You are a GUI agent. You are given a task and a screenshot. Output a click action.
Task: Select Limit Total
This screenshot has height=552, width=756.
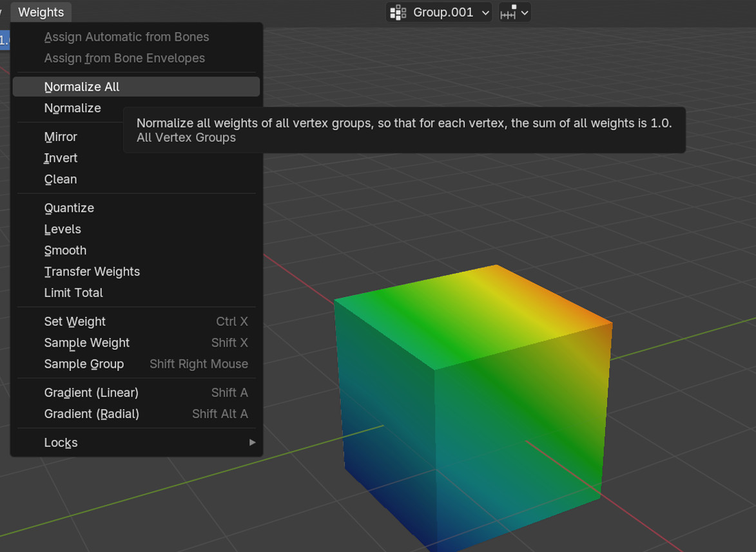136,293
